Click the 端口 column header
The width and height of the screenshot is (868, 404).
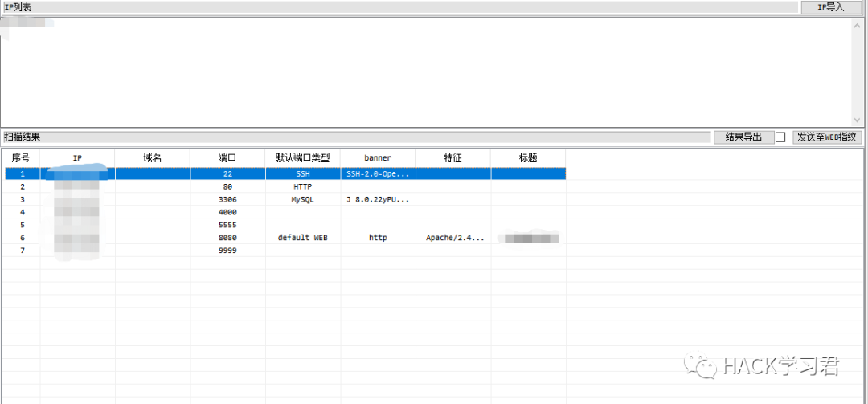coord(227,157)
